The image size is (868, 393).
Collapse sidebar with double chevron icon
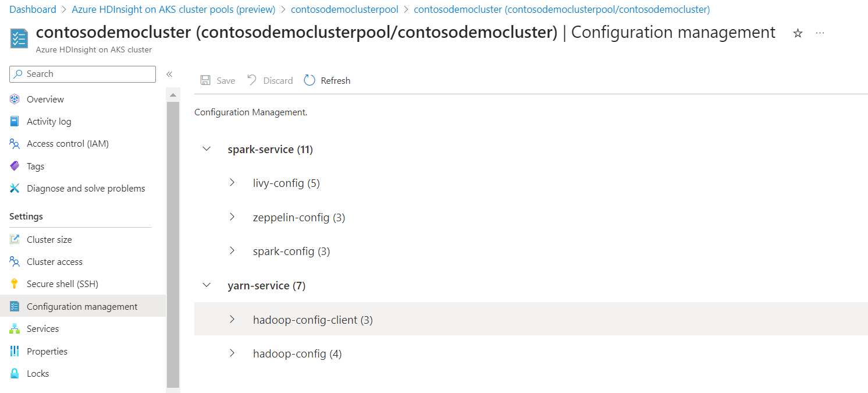(169, 74)
